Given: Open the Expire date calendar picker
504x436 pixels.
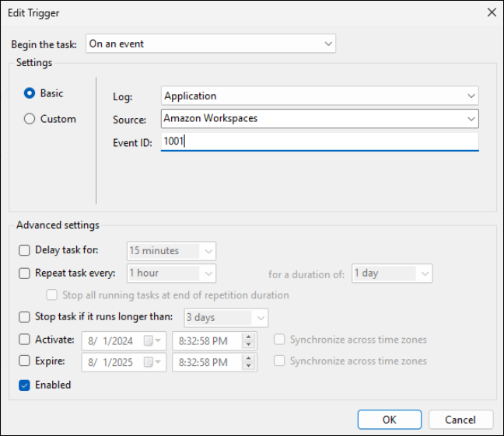Looking at the screenshot, I should [159, 361].
